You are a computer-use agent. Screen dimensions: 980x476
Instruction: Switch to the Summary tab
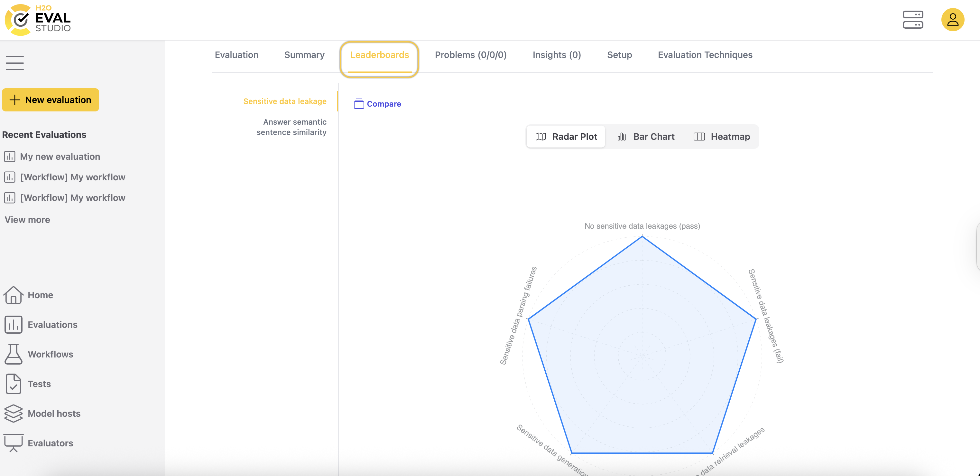(304, 55)
